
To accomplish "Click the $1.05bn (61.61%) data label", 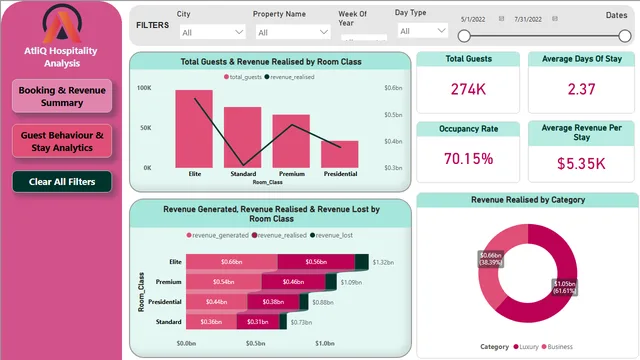I will tap(564, 287).
